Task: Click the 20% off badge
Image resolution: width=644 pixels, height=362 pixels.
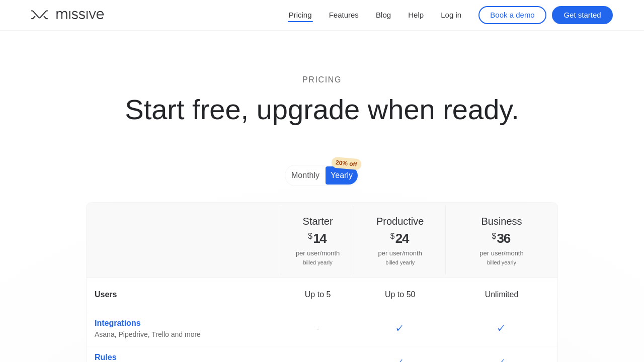Action: pyautogui.click(x=346, y=163)
